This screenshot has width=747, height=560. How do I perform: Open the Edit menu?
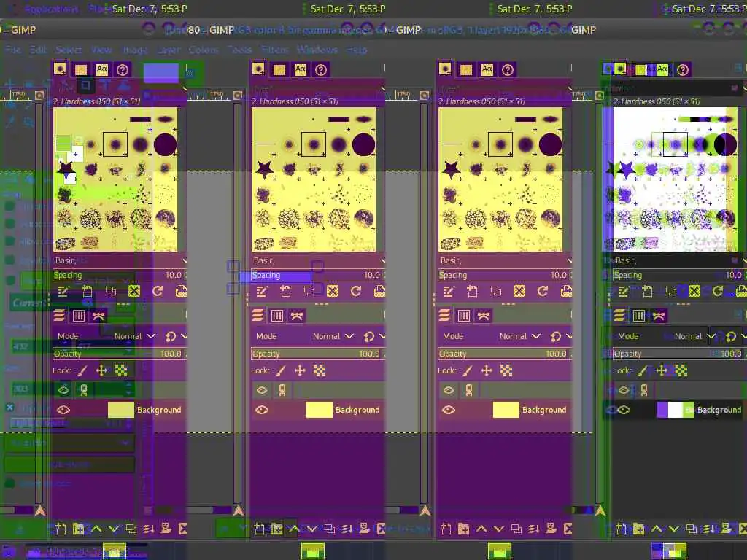(38, 50)
